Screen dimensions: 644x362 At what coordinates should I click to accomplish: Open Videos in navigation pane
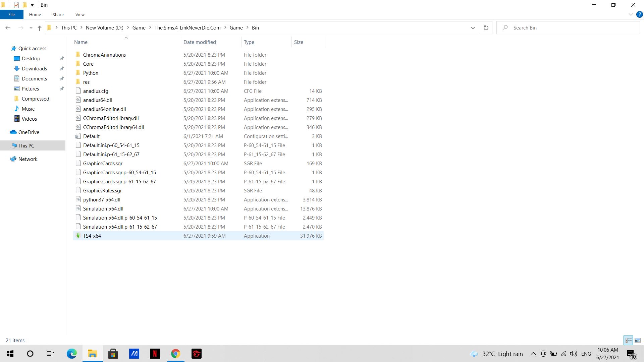tap(29, 119)
